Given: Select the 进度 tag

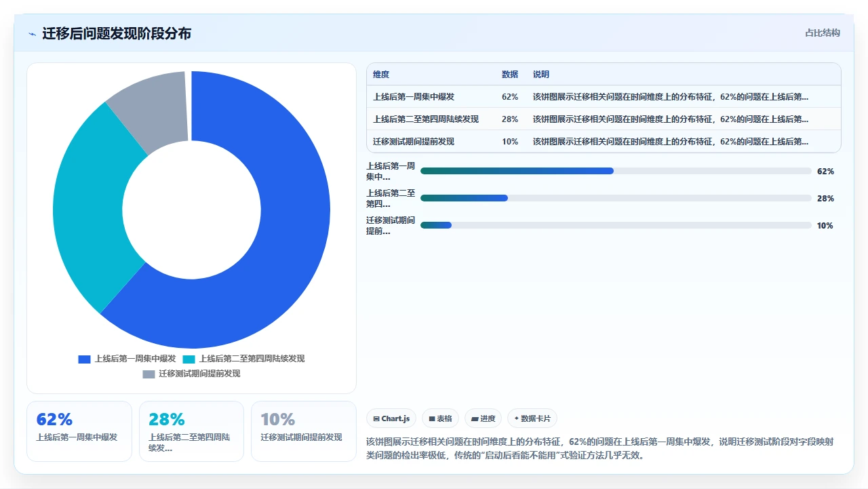Looking at the screenshot, I should coord(483,418).
